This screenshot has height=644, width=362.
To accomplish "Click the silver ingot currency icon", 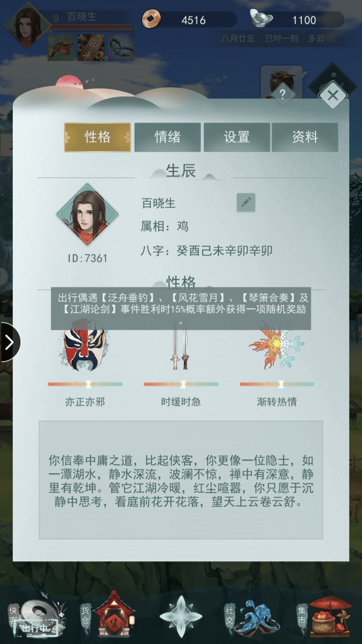I will (261, 19).
